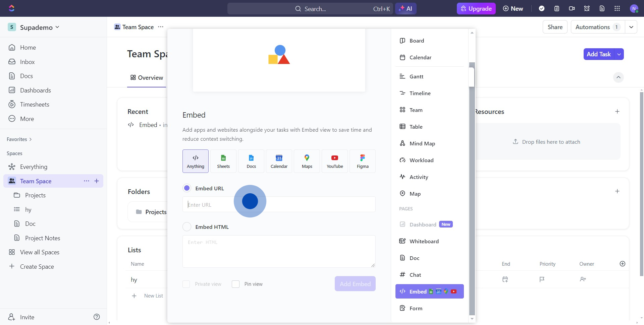Select the Sheets embed option

pos(223,161)
